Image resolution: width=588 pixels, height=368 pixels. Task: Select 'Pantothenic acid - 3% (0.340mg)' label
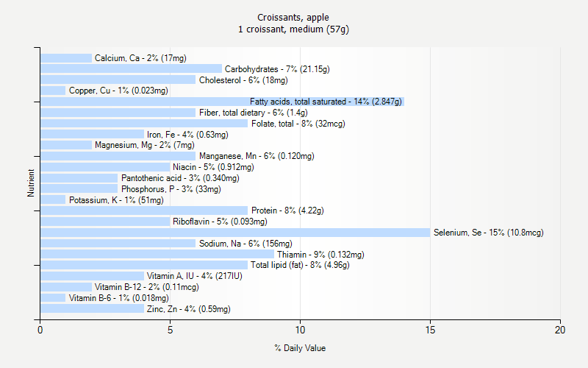(x=180, y=177)
